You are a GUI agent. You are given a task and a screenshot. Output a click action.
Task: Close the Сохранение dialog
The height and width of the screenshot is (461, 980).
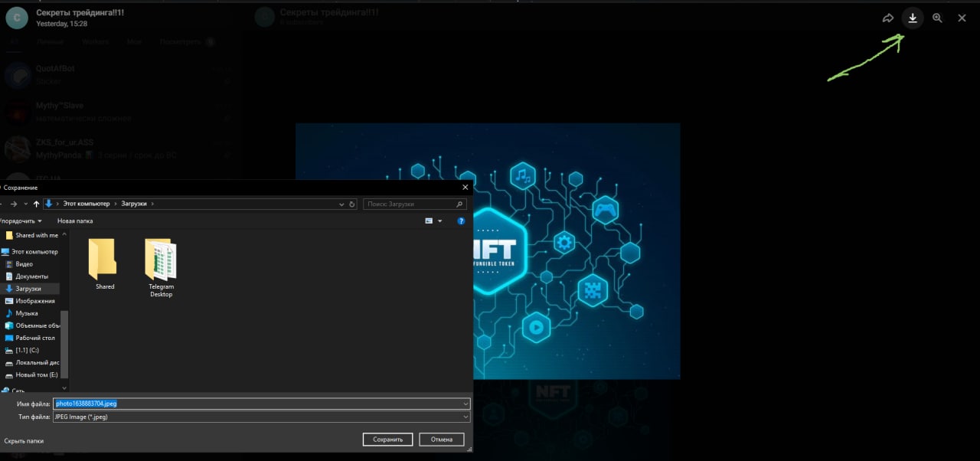[465, 187]
